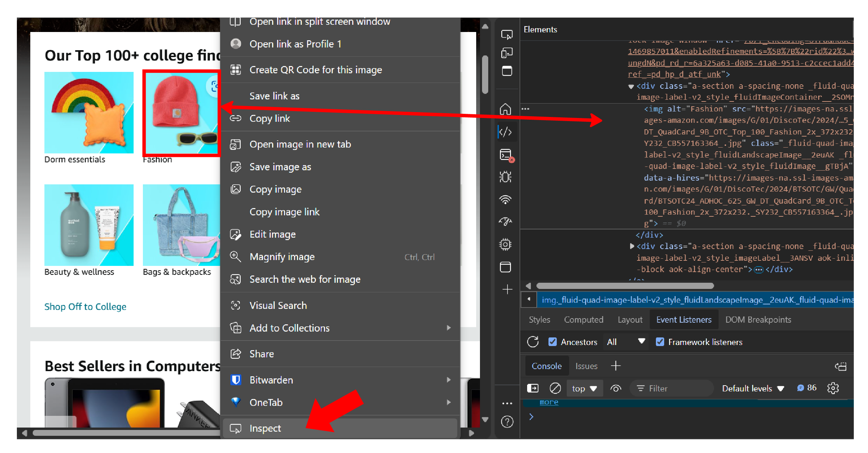Click Inspect in the context menu
This screenshot has height=453, width=868.
265,428
